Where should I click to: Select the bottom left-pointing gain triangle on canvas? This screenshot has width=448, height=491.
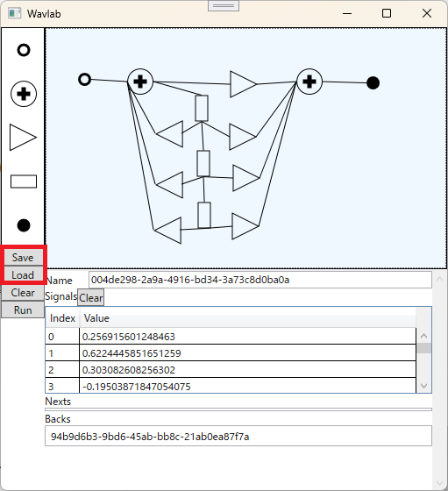click(x=167, y=231)
